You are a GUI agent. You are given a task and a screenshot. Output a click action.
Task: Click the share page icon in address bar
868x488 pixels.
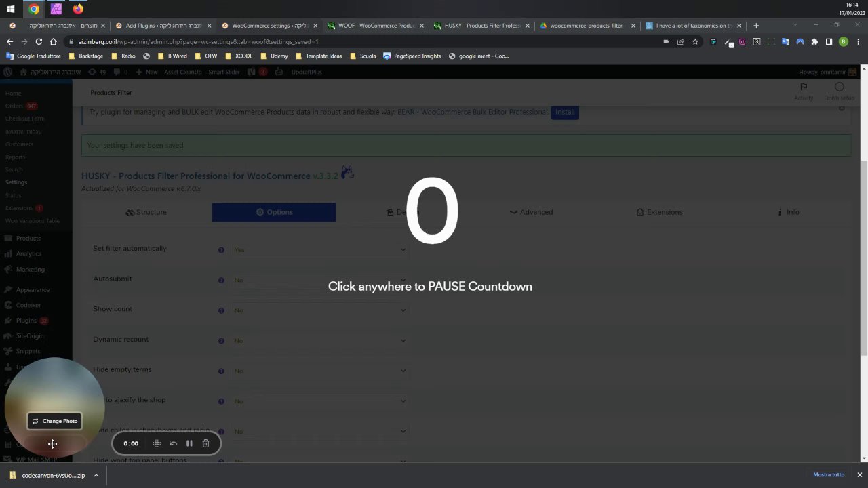click(680, 41)
